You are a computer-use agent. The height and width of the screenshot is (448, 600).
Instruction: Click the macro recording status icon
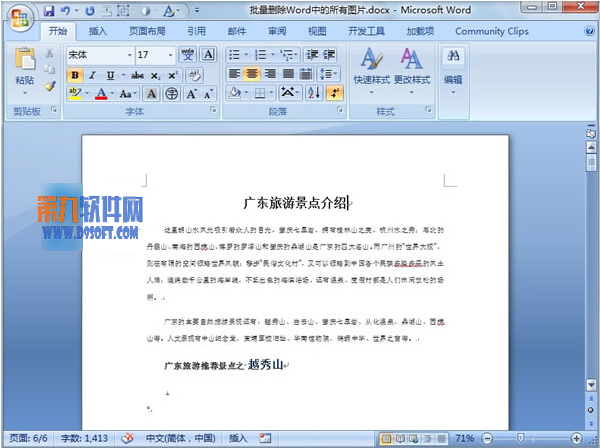point(265,438)
